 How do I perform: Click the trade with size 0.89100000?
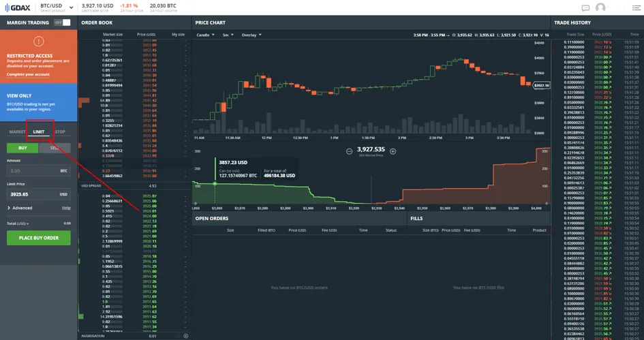(x=597, y=97)
